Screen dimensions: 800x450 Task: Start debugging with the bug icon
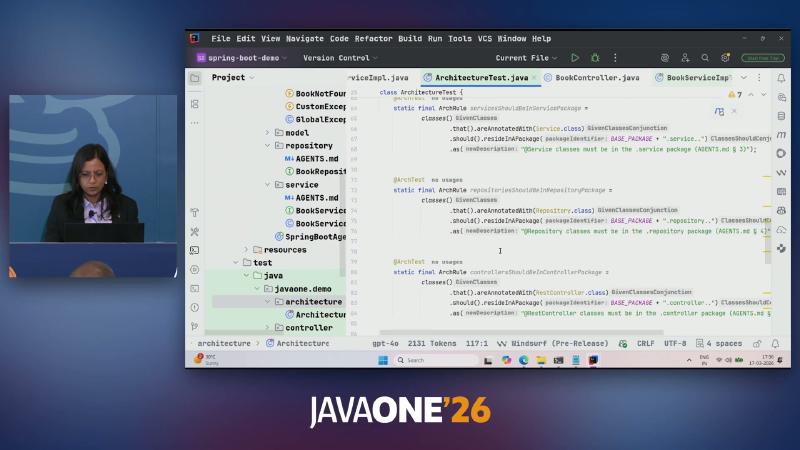pyautogui.click(x=595, y=58)
